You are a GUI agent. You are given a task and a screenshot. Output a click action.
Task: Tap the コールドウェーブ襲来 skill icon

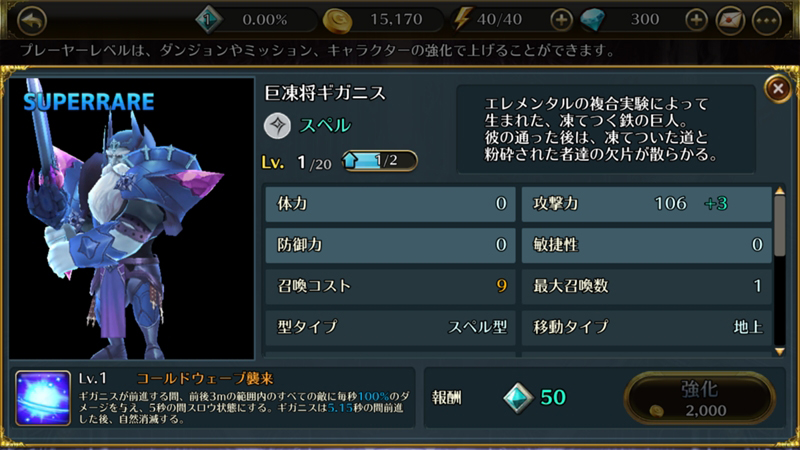click(x=43, y=398)
